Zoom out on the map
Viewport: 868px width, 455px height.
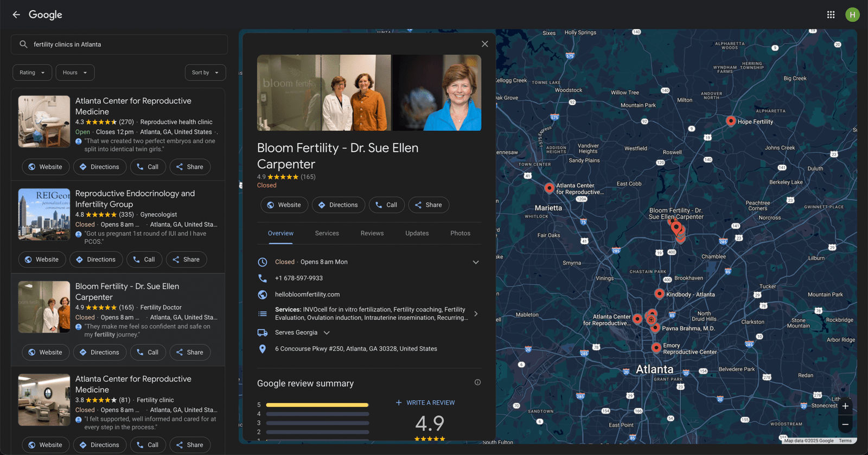(845, 424)
